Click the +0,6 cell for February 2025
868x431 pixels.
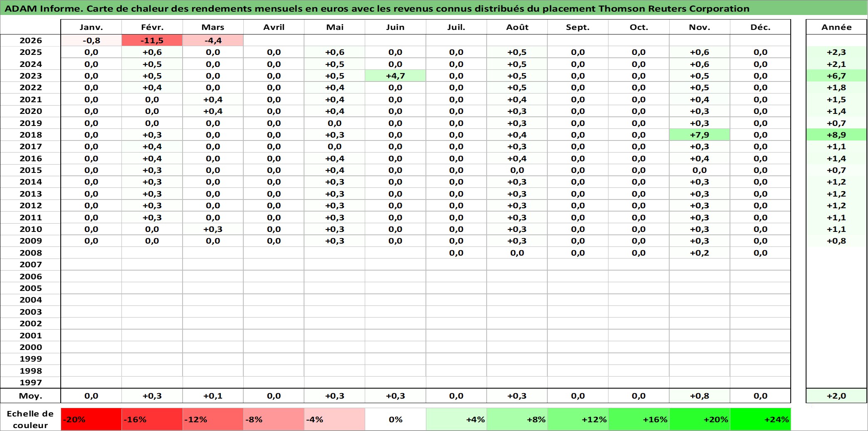tap(152, 52)
